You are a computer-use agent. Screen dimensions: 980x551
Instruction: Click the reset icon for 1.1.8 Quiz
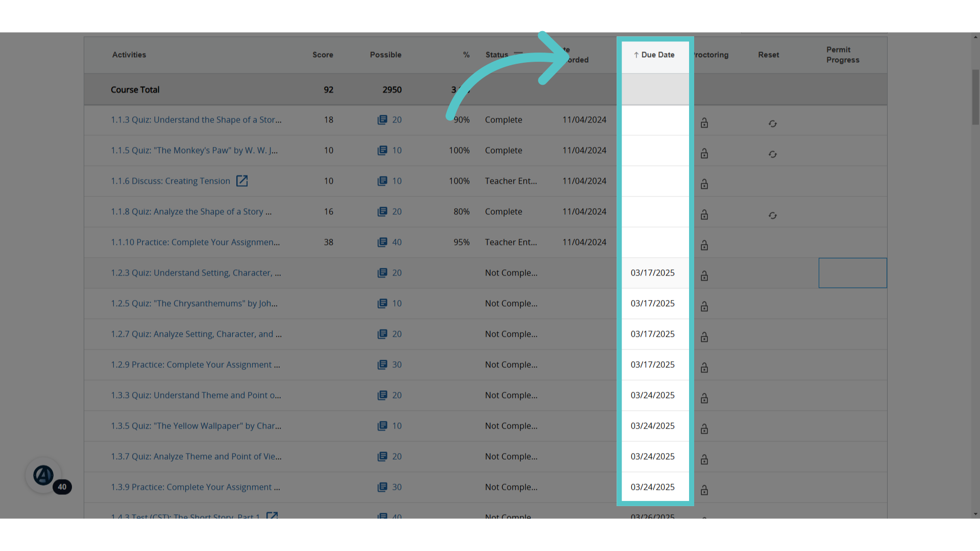coord(773,215)
